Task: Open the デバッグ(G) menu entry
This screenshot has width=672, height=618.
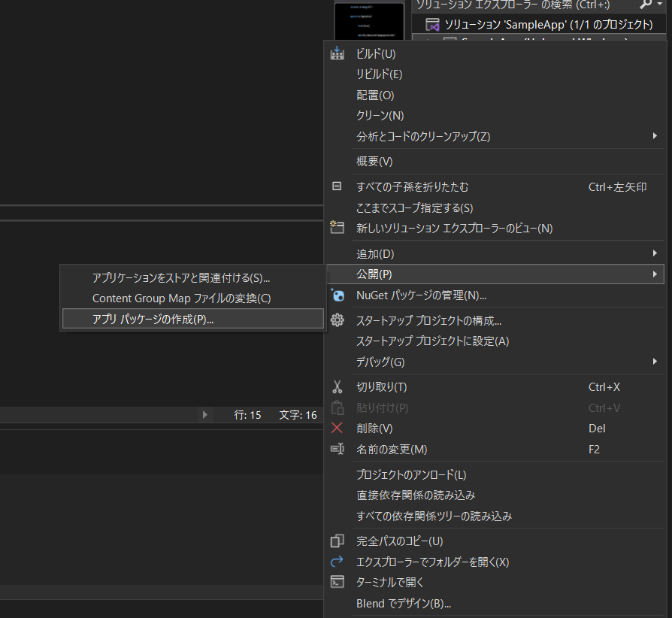Action: point(495,362)
